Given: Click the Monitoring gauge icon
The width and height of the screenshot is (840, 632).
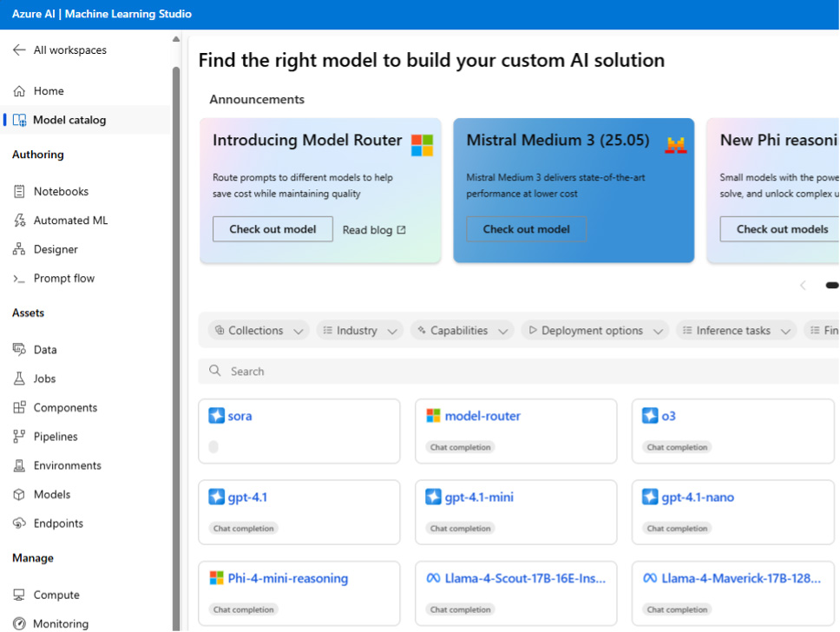Looking at the screenshot, I should click(19, 624).
